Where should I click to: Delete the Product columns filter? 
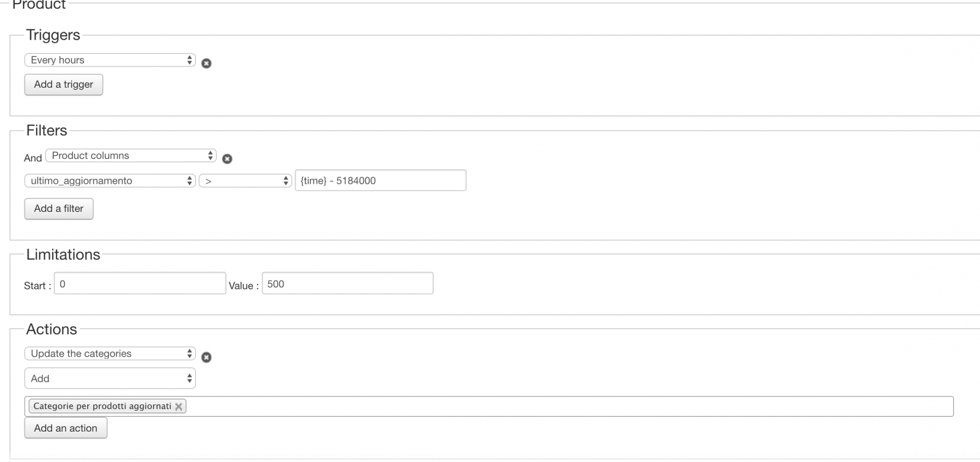[227, 159]
